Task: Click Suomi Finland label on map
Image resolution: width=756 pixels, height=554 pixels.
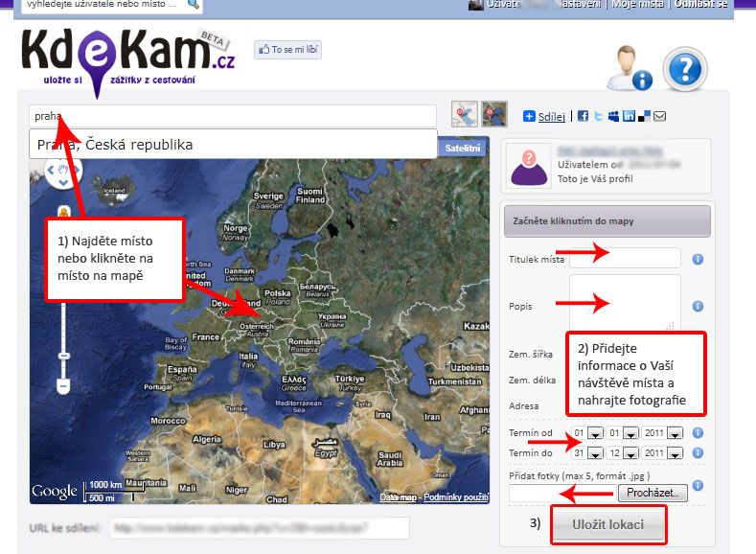Action: pyautogui.click(x=309, y=196)
